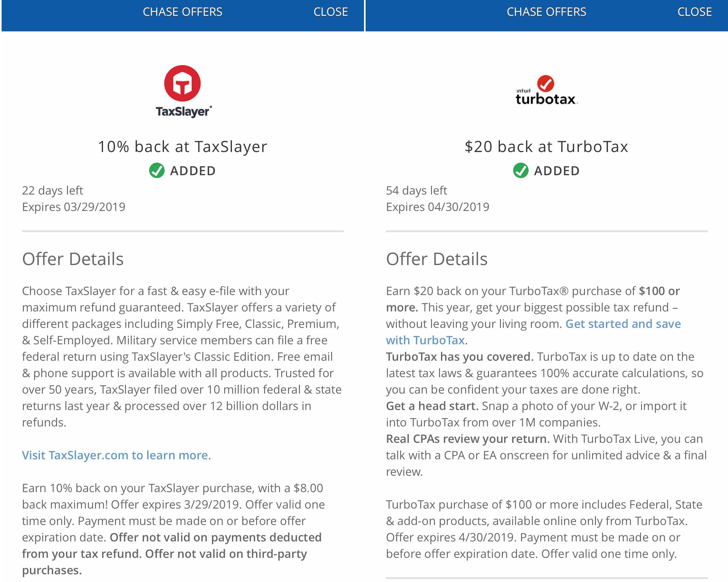
Task: Click Expires 03/29/2019 text
Action: (74, 207)
